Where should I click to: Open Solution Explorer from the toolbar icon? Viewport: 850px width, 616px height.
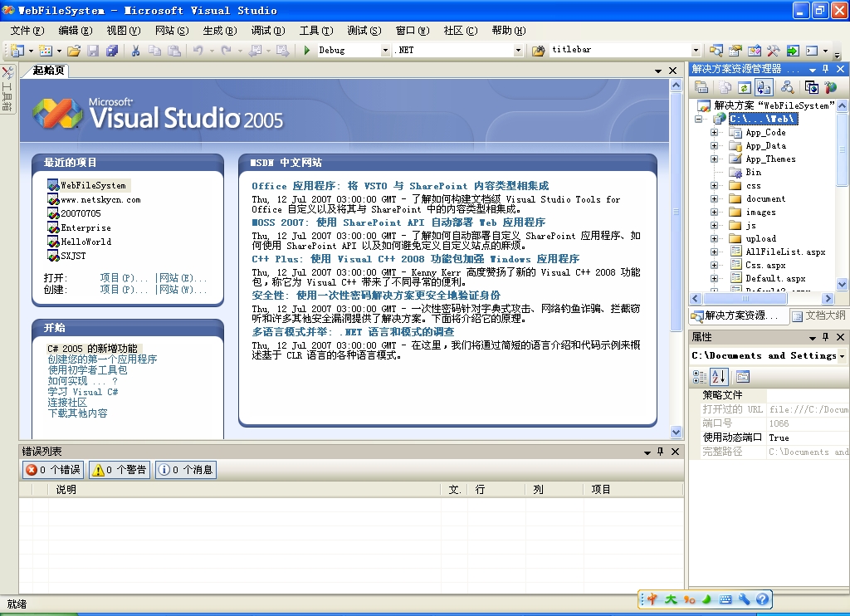tap(716, 51)
